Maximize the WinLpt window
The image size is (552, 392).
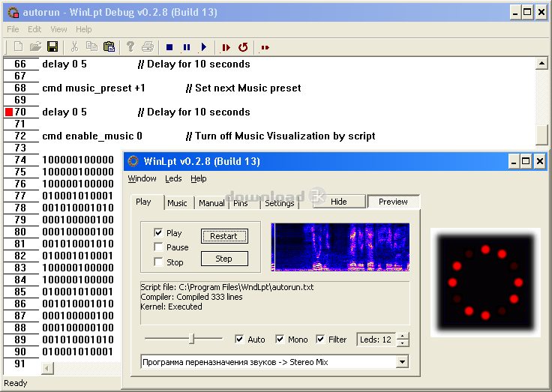pos(526,161)
